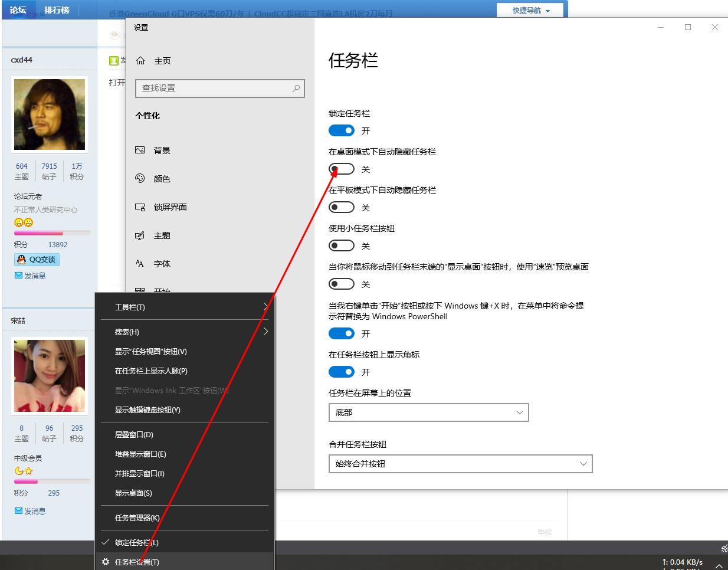Select the Lock screen (锁屏界面) icon
The height and width of the screenshot is (570, 728).
click(x=140, y=207)
